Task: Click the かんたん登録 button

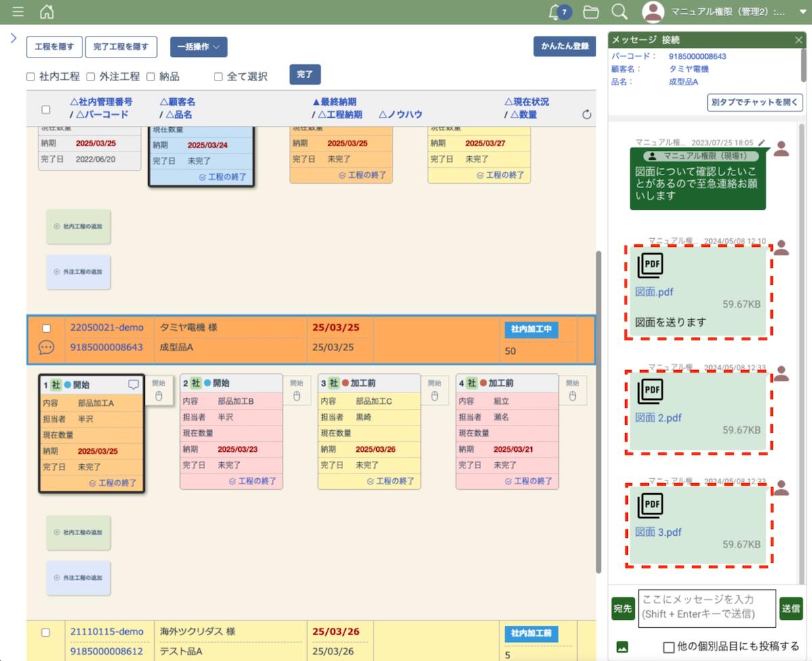Action: [564, 46]
